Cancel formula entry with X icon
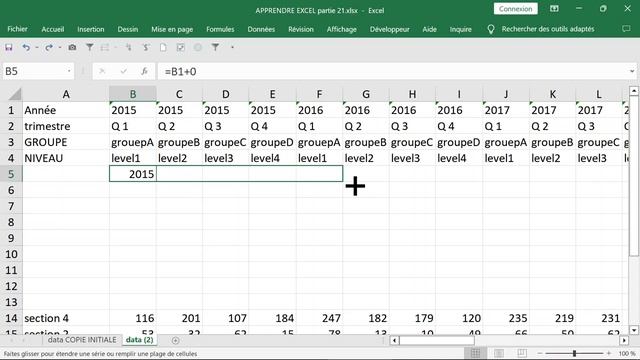The height and width of the screenshot is (360, 640). tap(102, 71)
